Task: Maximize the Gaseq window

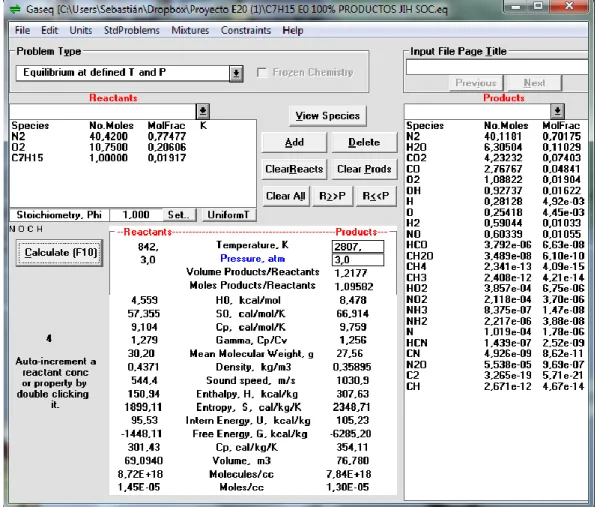Action: 538,6
